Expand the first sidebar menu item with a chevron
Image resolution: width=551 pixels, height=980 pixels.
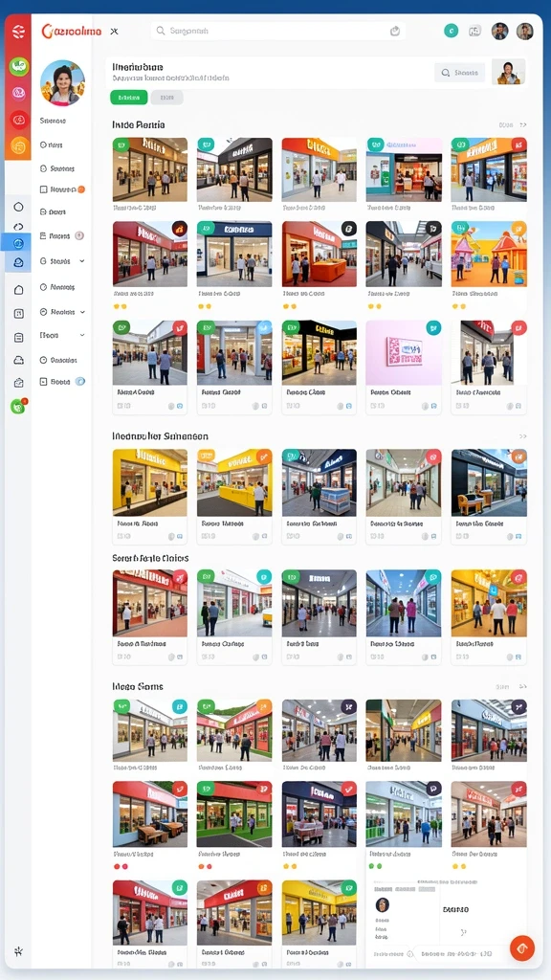[62, 261]
